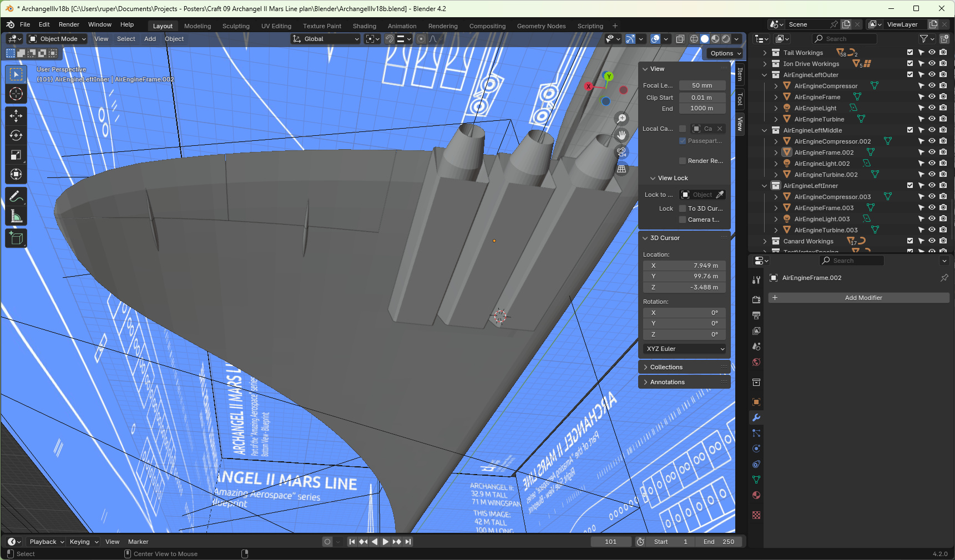The image size is (955, 560).
Task: Enable Lock Camera to View checkbox
Action: tap(683, 220)
